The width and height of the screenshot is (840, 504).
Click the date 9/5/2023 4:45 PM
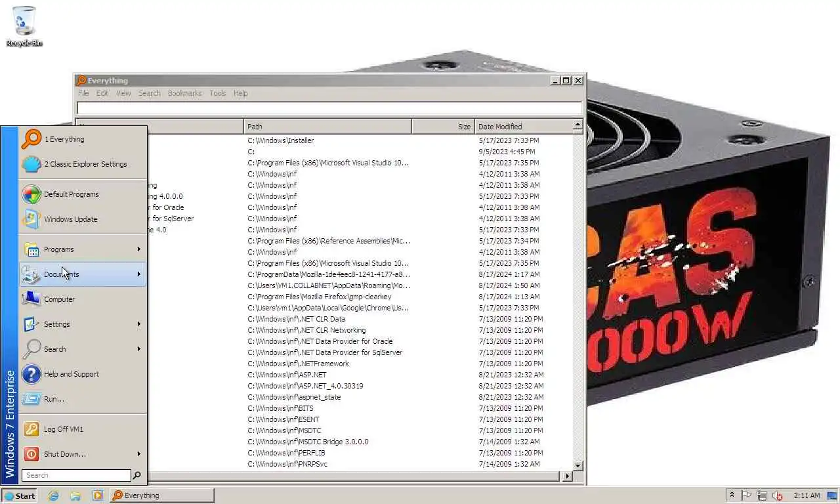pyautogui.click(x=507, y=152)
